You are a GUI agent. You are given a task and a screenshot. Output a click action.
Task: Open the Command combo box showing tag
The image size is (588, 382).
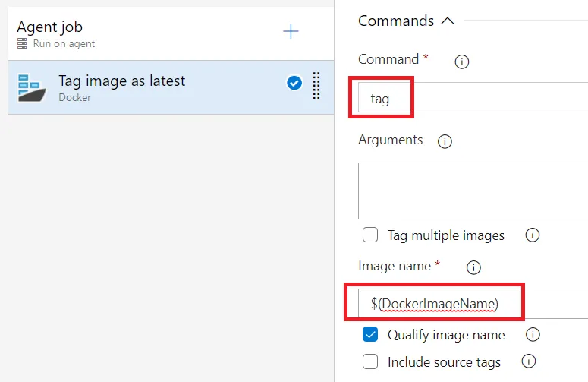click(470, 98)
